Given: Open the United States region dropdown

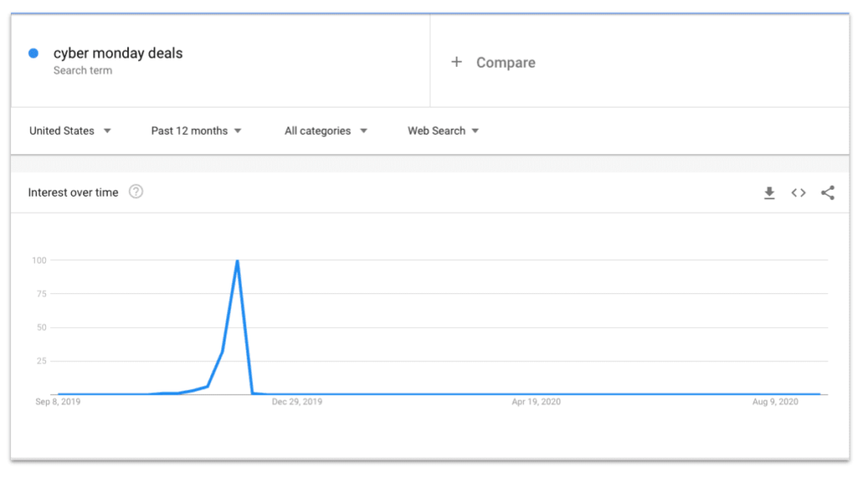Looking at the screenshot, I should 70,130.
